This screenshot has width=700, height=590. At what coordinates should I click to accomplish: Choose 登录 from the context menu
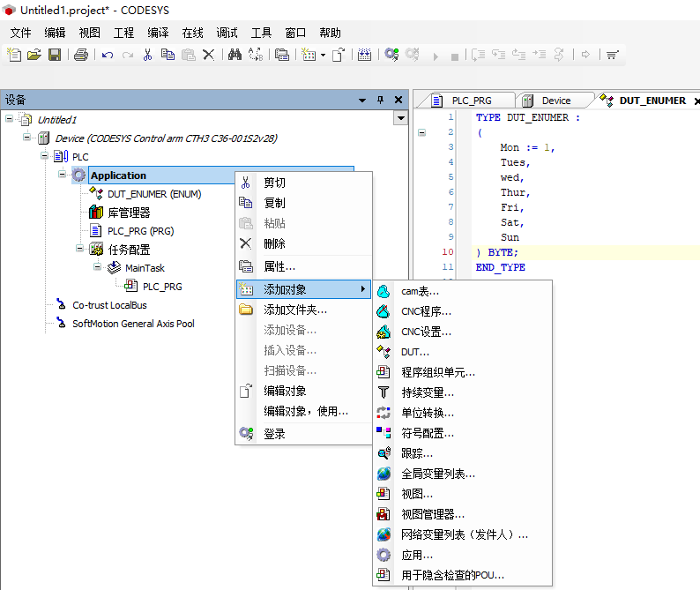tap(303, 434)
